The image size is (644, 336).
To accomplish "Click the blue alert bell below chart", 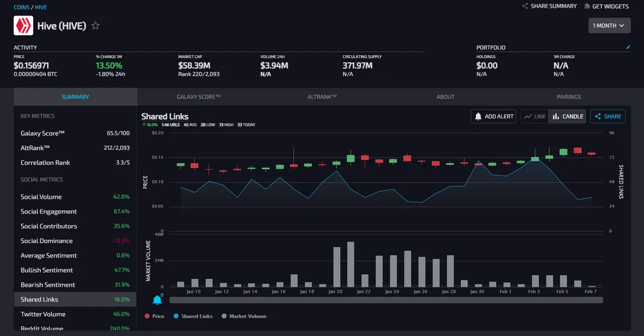I will tap(157, 300).
